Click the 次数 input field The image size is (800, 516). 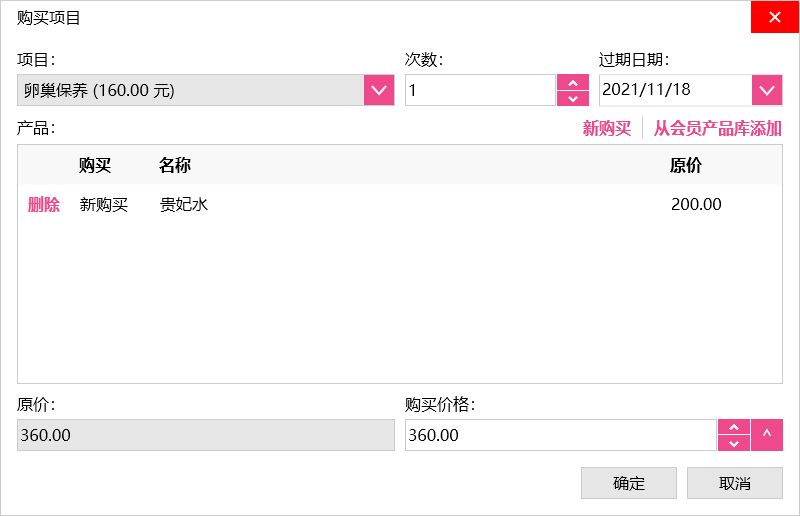tap(479, 90)
